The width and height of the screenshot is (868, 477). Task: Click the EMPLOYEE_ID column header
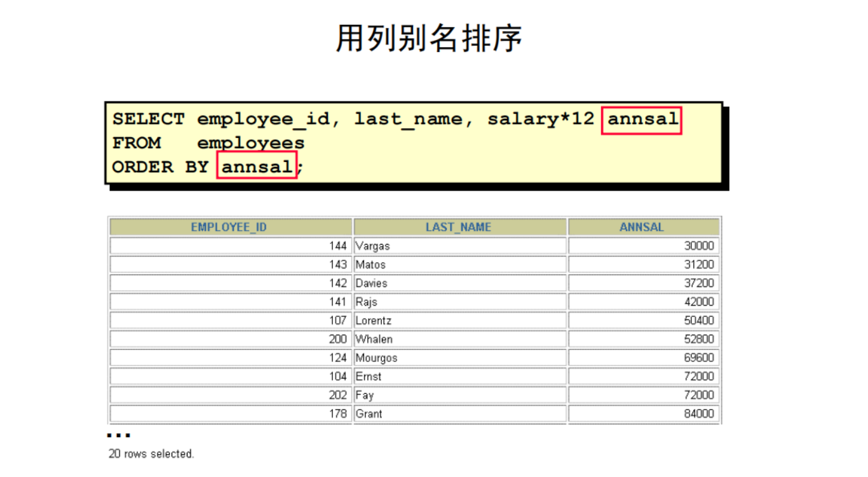point(229,227)
